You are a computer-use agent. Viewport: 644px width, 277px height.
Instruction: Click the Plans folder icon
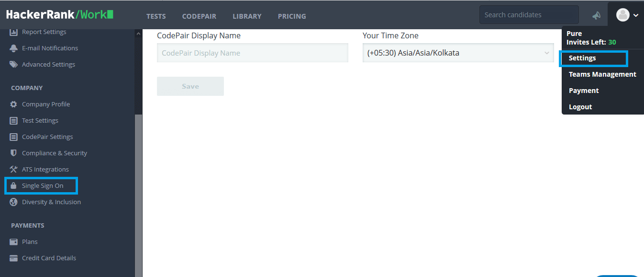pyautogui.click(x=13, y=242)
